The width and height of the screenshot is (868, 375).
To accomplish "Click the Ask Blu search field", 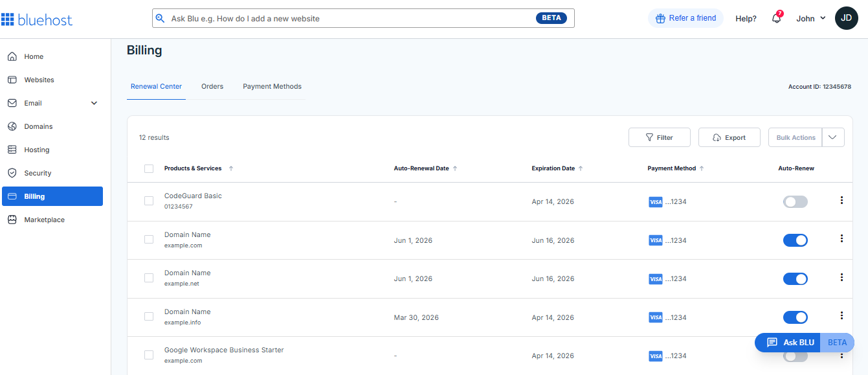I will 362,18.
